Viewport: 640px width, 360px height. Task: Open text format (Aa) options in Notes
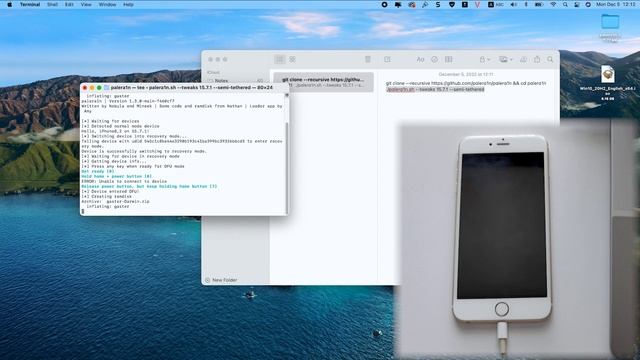(x=420, y=60)
